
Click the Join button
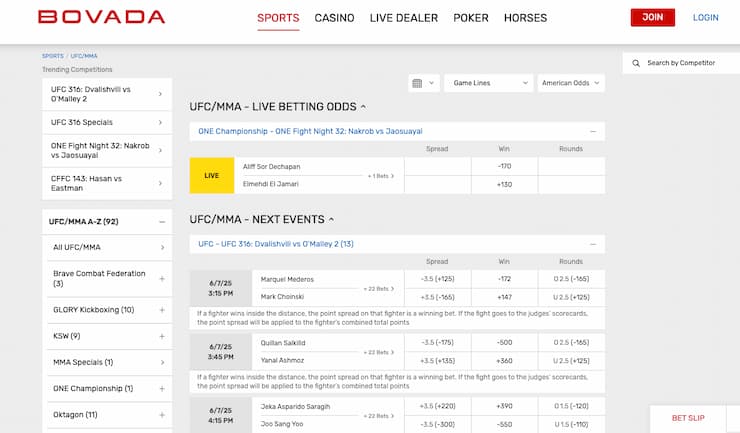pyautogui.click(x=653, y=17)
